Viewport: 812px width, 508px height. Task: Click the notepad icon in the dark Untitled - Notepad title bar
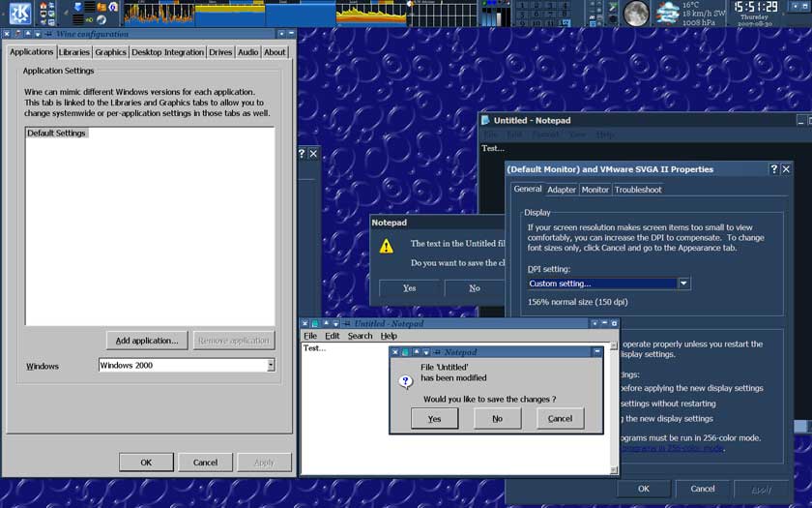(x=485, y=120)
